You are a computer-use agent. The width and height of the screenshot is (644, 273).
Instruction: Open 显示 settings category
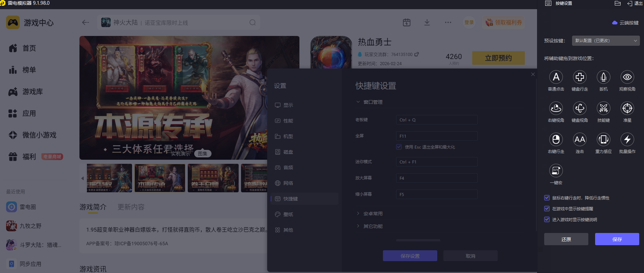[305, 105]
